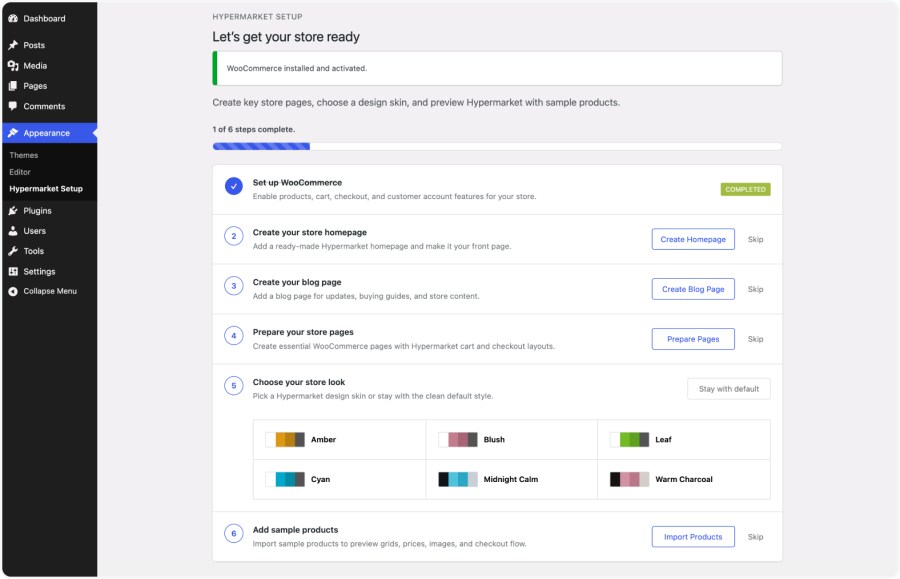Click Stay with default button
The height and width of the screenshot is (579, 900).
728,388
